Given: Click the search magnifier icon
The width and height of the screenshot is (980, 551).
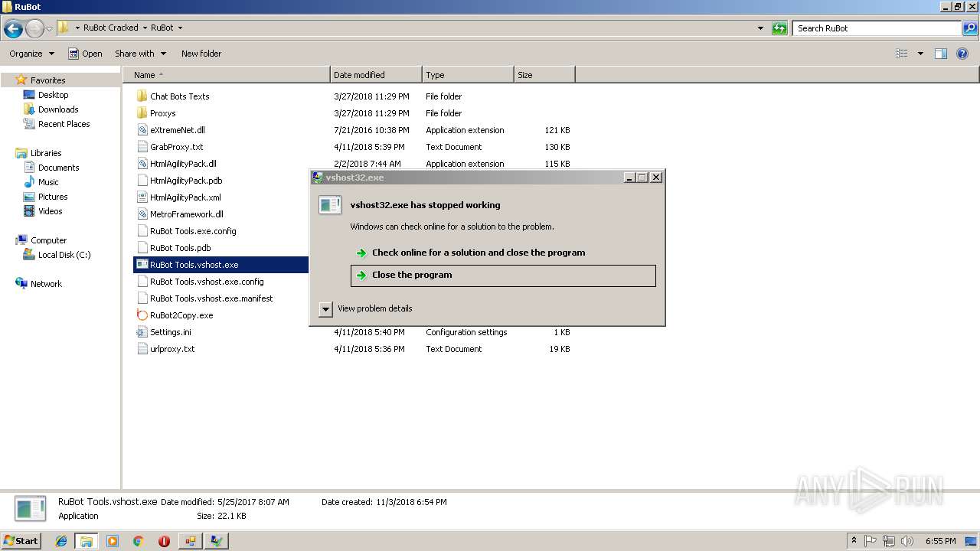Looking at the screenshot, I should tap(970, 28).
